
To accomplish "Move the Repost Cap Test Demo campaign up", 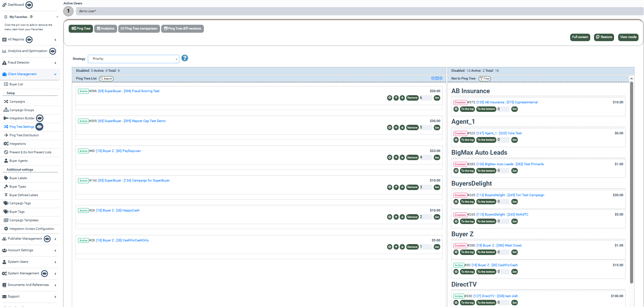I will pyautogui.click(x=396, y=127).
